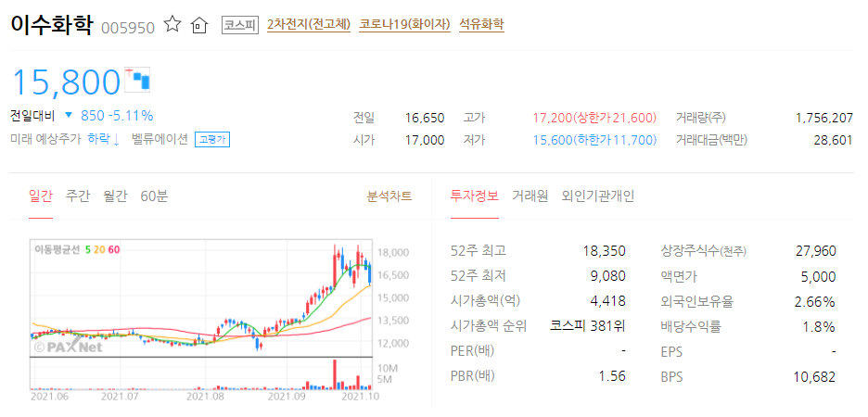Viewport: 868px width, 417px height.
Task: Click the daily price chart thumbnail
Action: 219,321
